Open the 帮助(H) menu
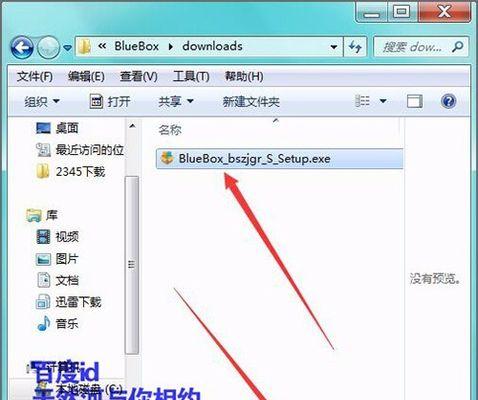The image size is (478, 400). click(x=244, y=77)
